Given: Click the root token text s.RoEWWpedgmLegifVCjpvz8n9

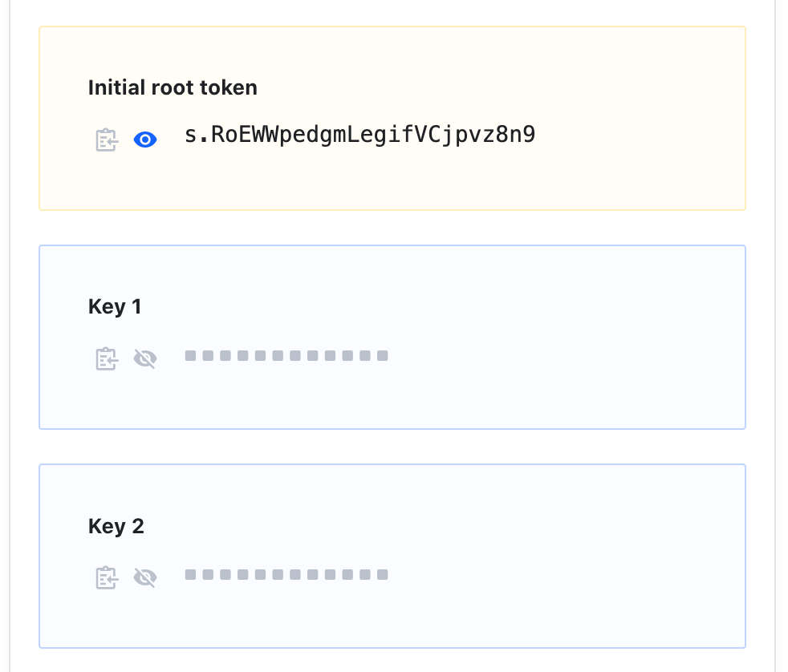Looking at the screenshot, I should tap(359, 135).
